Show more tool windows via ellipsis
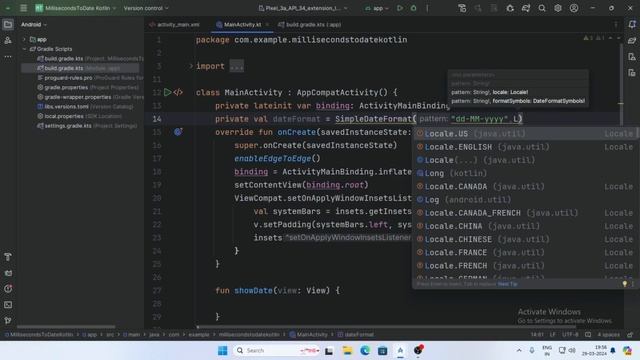 pos(8,57)
